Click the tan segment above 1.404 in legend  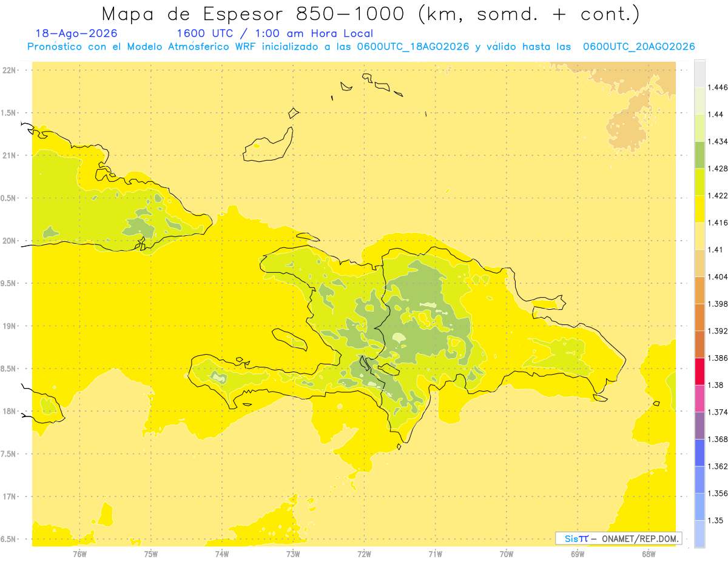[x=699, y=263]
